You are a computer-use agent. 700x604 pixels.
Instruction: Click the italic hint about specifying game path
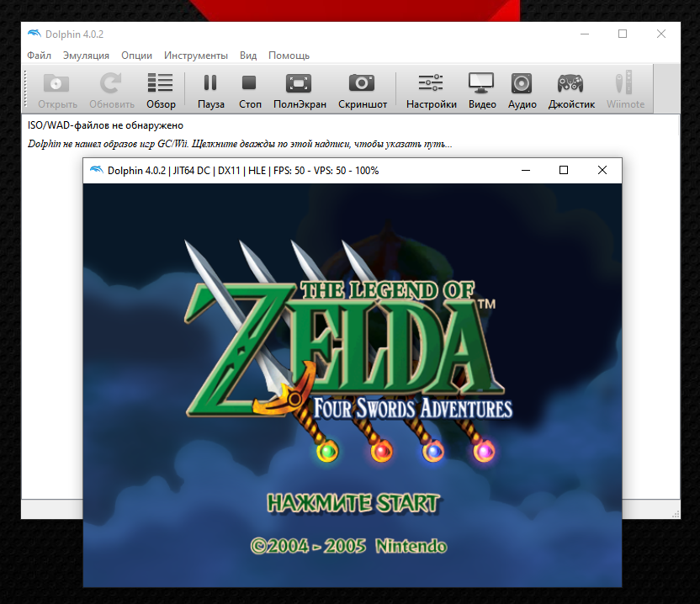pos(240,144)
